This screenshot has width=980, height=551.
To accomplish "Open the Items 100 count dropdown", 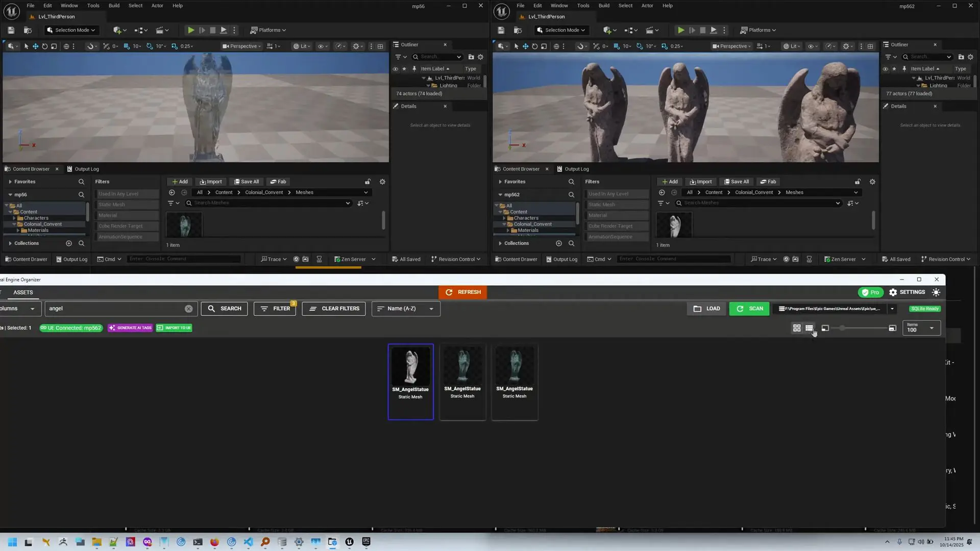I will click(921, 328).
